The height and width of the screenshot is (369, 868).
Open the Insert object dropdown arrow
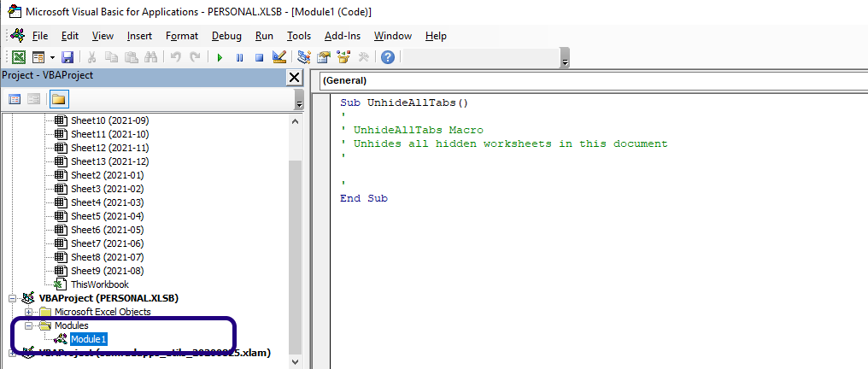click(53, 57)
